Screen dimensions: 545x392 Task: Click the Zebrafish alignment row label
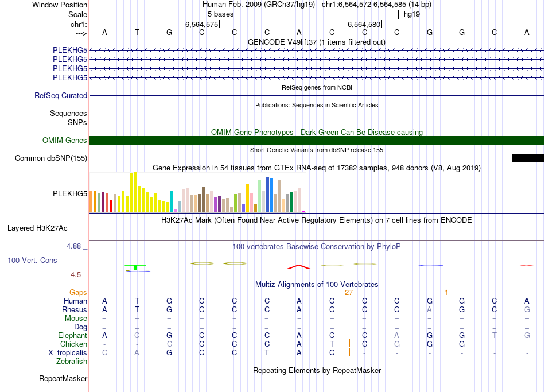pyautogui.click(x=72, y=362)
